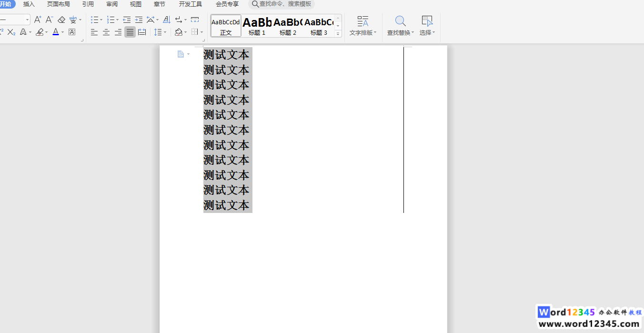Click the distributed alignment icon
Viewport: 644px width, 333px height.
[x=142, y=32]
